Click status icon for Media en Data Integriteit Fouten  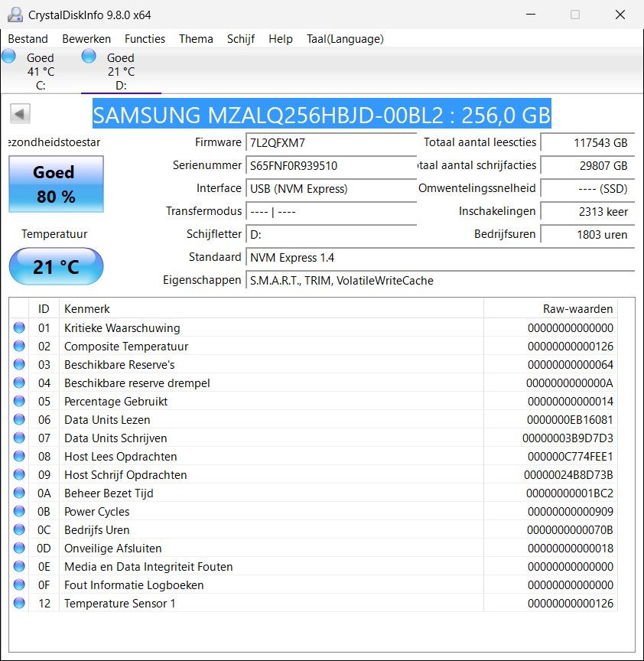tap(19, 566)
